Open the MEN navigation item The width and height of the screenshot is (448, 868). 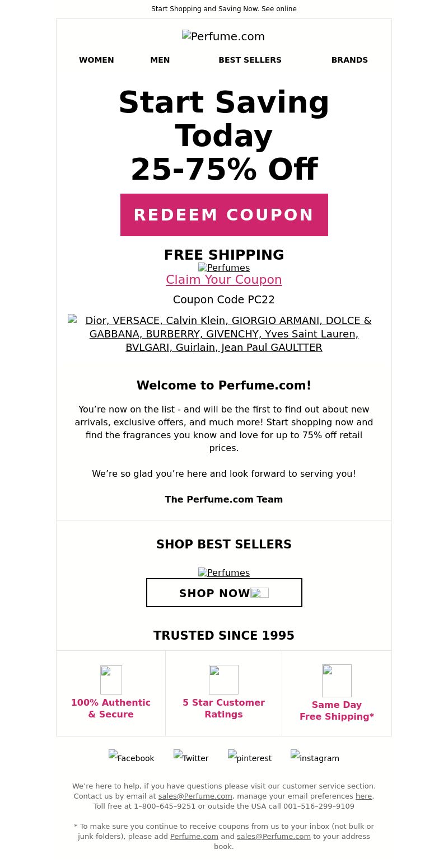pyautogui.click(x=160, y=60)
